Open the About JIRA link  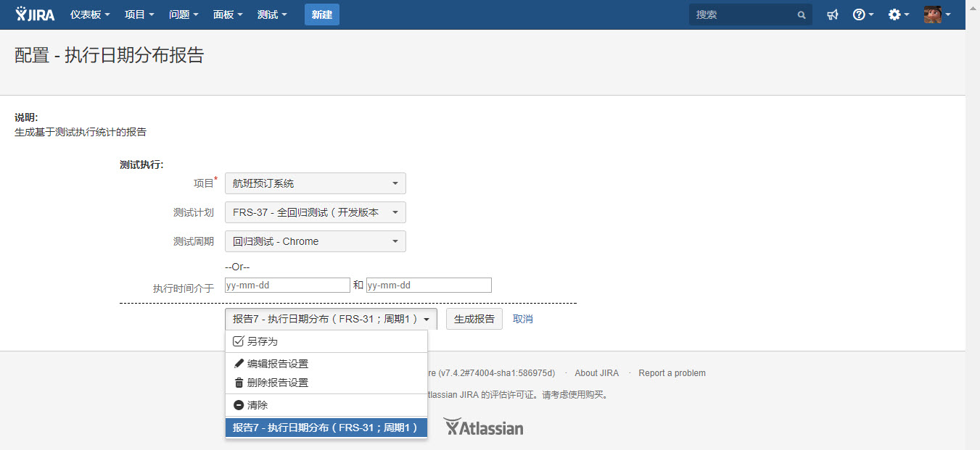pos(597,373)
